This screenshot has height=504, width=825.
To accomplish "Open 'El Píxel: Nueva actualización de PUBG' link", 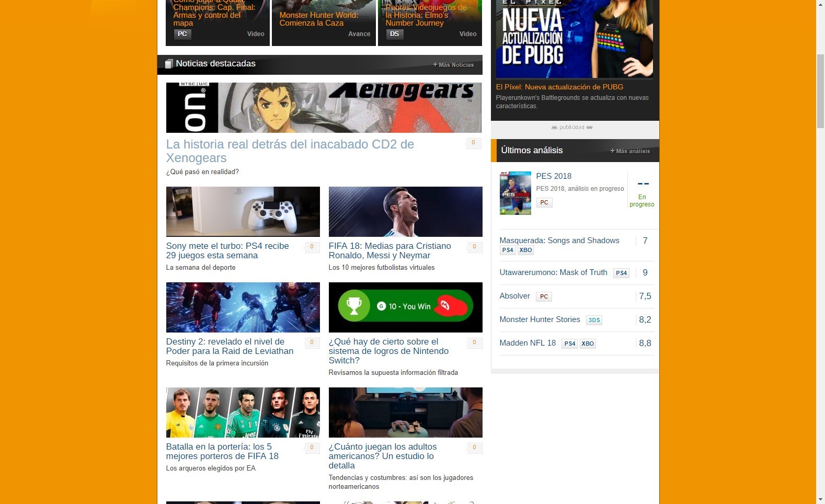I will point(559,87).
